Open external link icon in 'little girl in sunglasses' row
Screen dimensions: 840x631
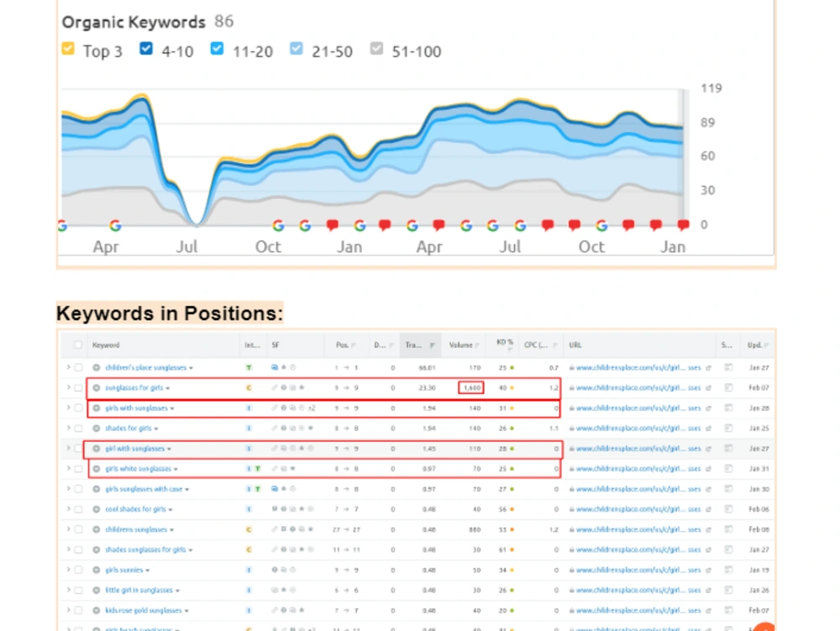709,591
